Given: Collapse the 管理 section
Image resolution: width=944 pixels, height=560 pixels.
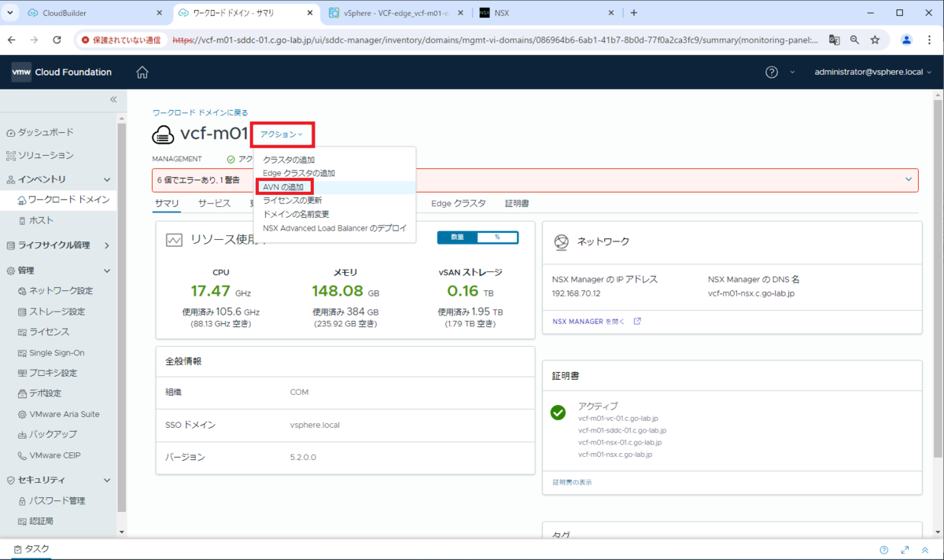Looking at the screenshot, I should 107,271.
